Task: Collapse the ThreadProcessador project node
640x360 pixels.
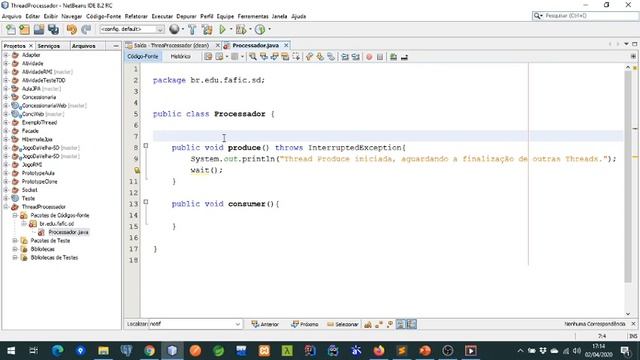Action: point(6,207)
